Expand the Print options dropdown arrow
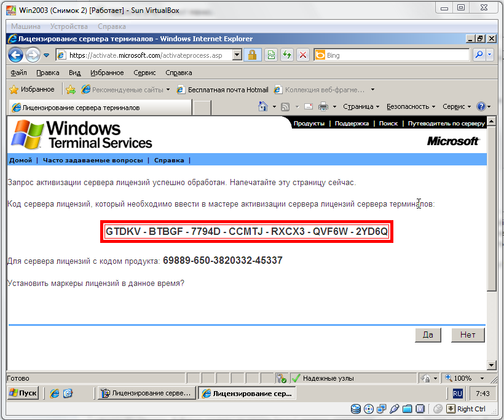Screen dimensions: 504x420 coord(334,106)
